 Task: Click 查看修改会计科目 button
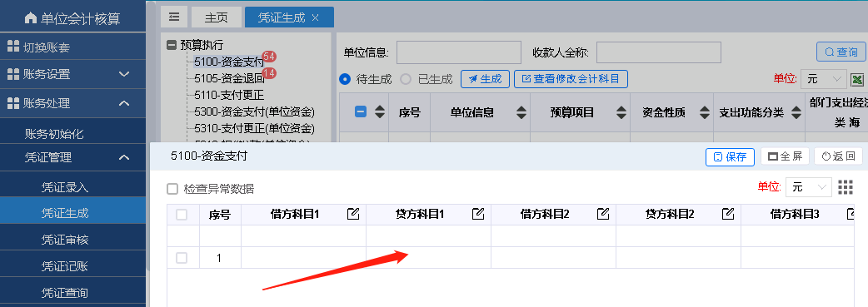click(x=571, y=79)
